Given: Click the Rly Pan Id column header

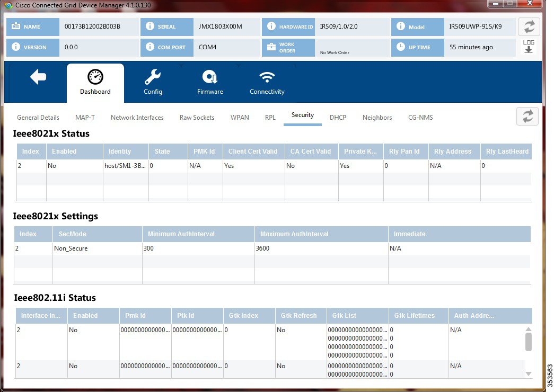Looking at the screenshot, I should 406,152.
